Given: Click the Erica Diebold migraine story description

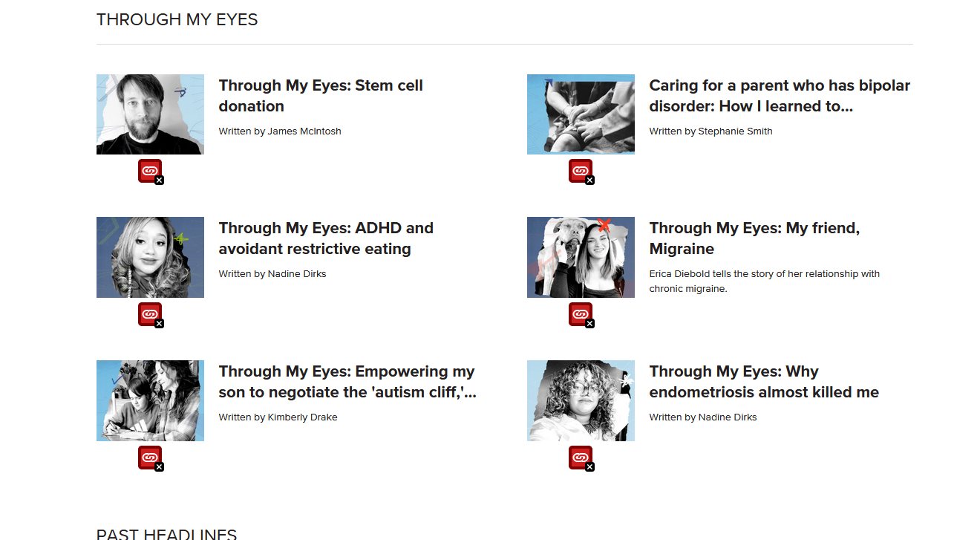Looking at the screenshot, I should [x=764, y=281].
